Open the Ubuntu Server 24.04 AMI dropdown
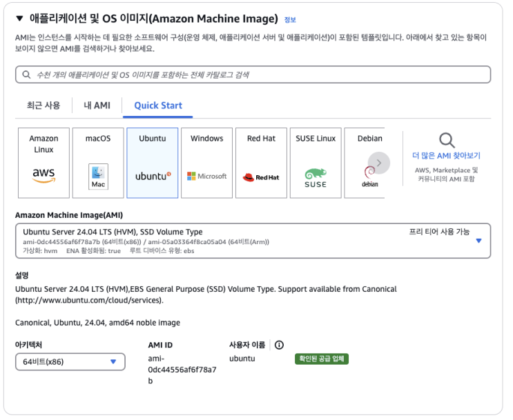The image size is (513, 420). coord(253,241)
